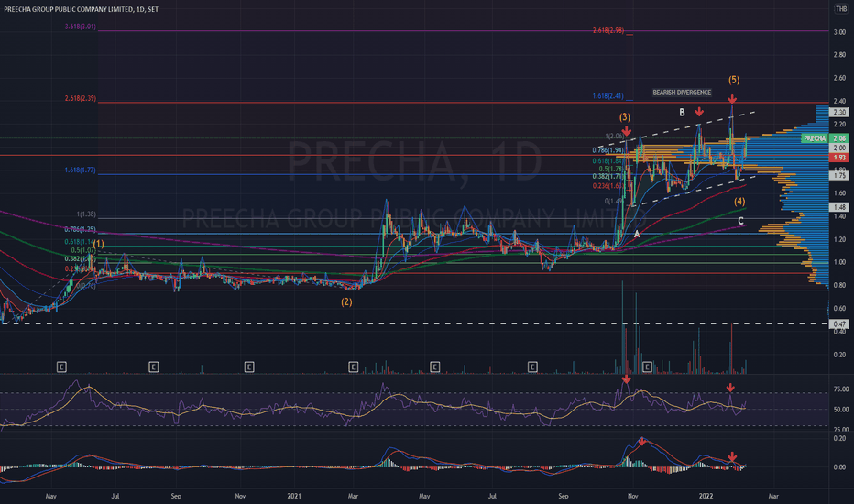Click the 0.236(1.63) Fibonacci label
Screen dimensions: 854x504
coord(608,186)
